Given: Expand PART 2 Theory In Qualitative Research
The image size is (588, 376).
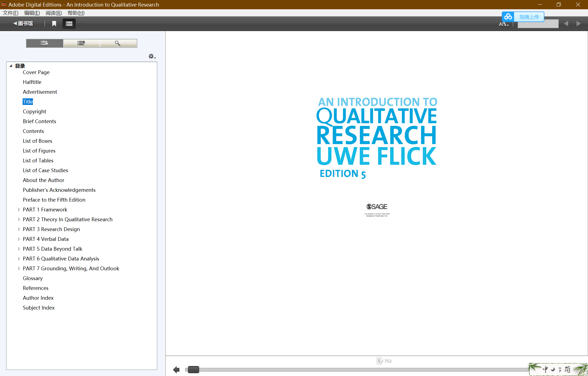Looking at the screenshot, I should [19, 219].
